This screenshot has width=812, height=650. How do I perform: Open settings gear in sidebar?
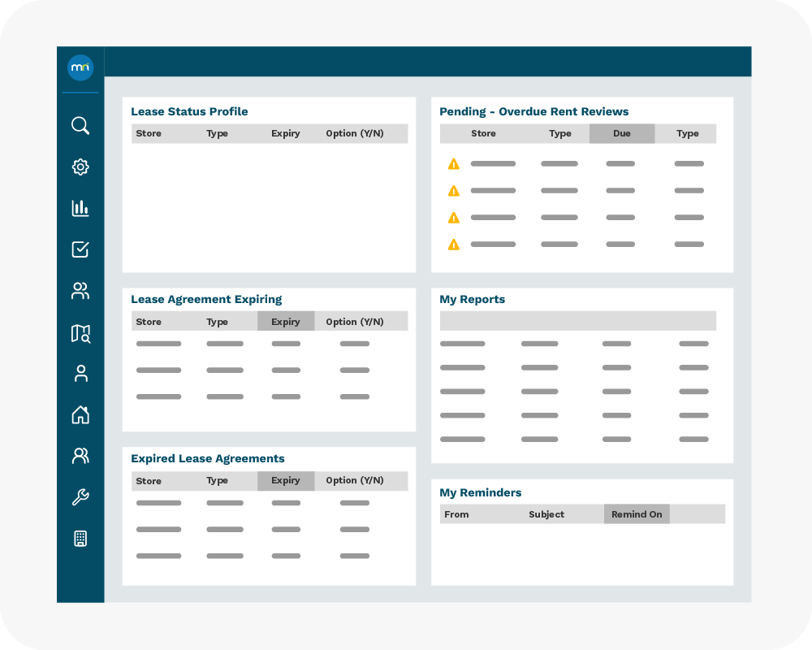tap(80, 167)
